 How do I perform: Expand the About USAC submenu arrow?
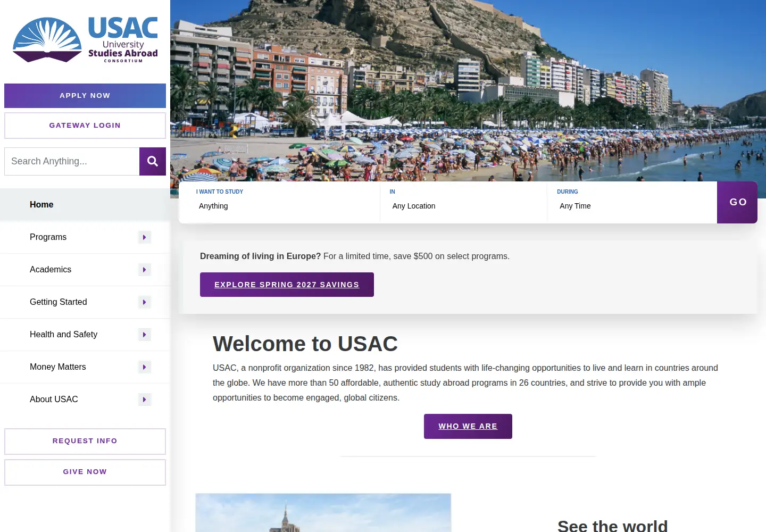pos(144,400)
